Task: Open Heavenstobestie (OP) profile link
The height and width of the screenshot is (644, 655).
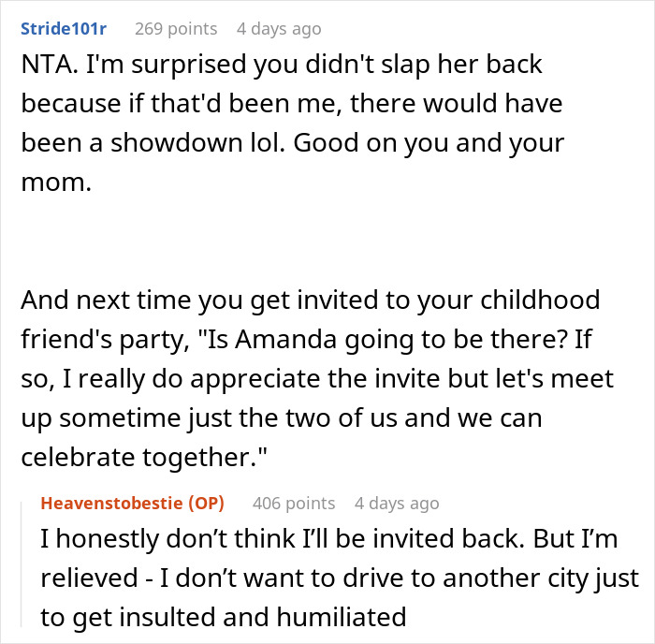Action: tap(133, 504)
